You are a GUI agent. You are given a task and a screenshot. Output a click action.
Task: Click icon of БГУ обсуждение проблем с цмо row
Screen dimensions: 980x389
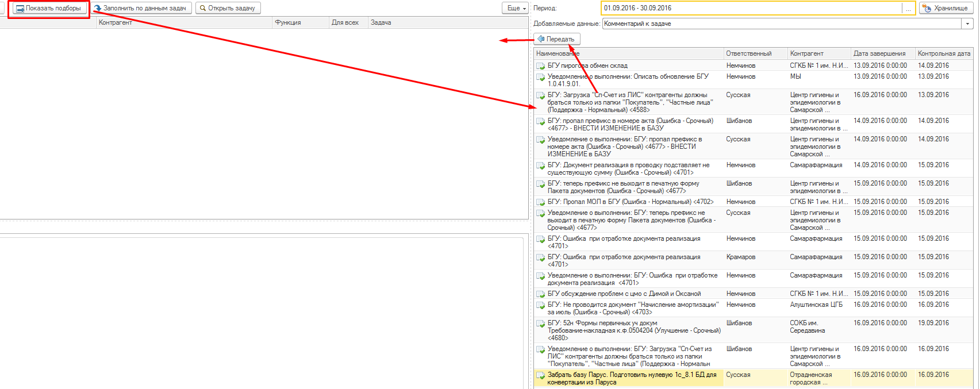[541, 294]
